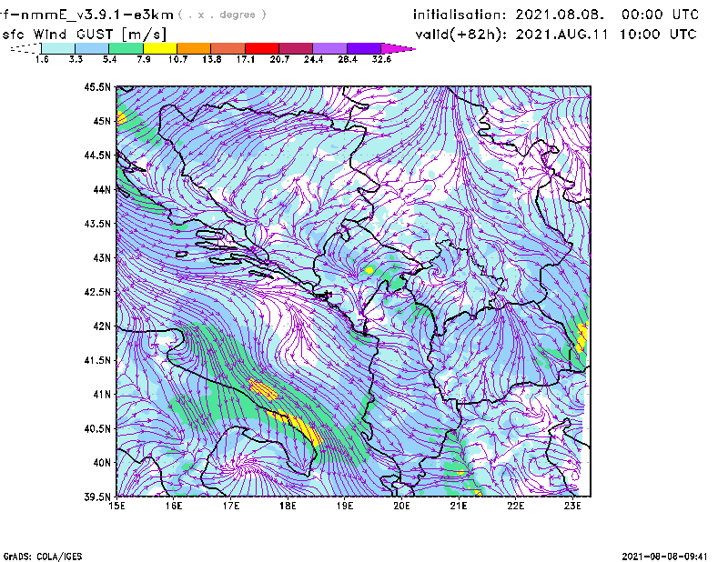Click the legend value "1.6"
Image resolution: width=728 pixels, height=562 pixels.
point(42,59)
